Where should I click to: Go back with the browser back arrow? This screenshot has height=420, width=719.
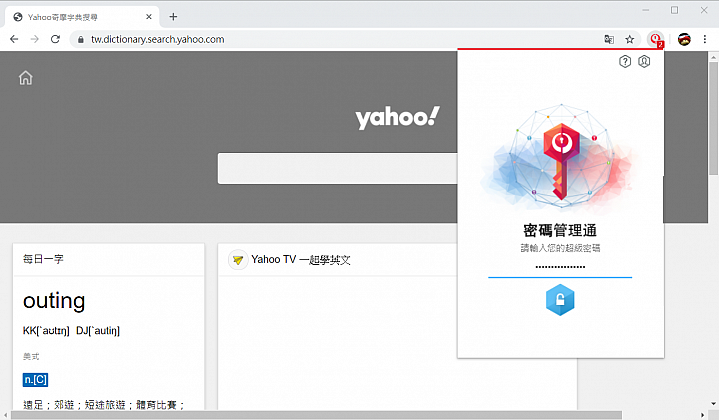[x=14, y=39]
